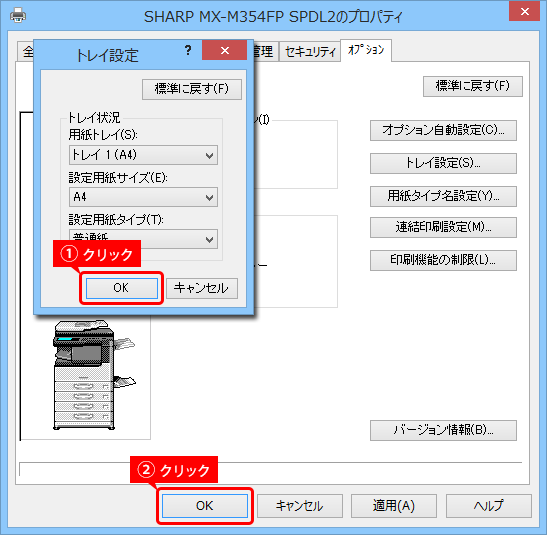This screenshot has width=547, height=535.
Task: Click the printer icon in the title bar
Action: point(18,16)
